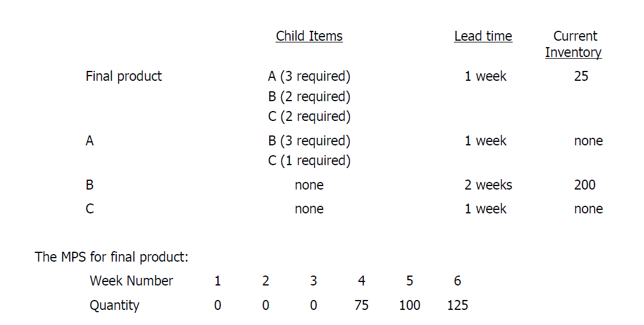This screenshot has height=325, width=644.
Task: Click the inventory value 200 for item B
Action: pos(585,185)
